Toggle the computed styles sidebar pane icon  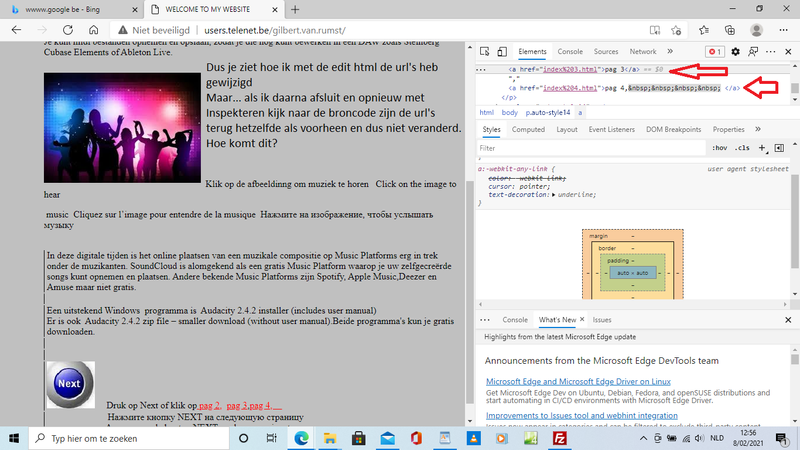point(779,148)
